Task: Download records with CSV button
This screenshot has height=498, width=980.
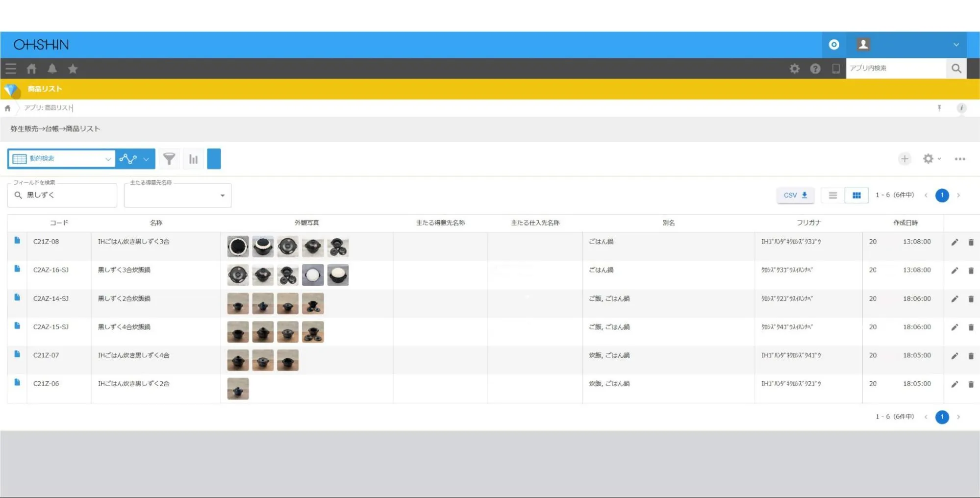Action: [x=795, y=195]
